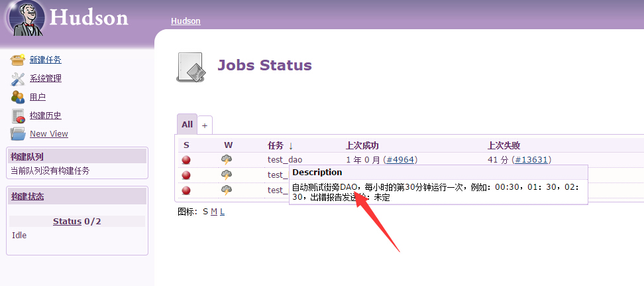Open build #13631 link
This screenshot has height=286, width=644.
point(531,160)
